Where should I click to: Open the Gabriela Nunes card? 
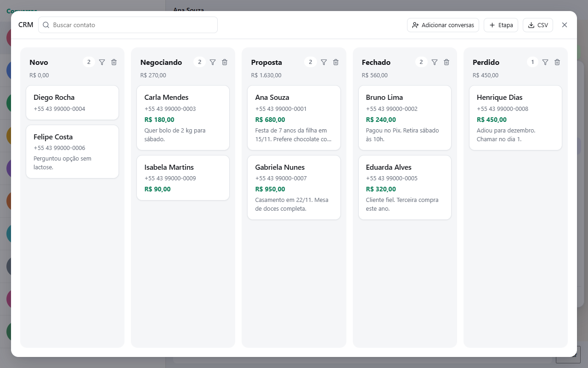[294, 187]
